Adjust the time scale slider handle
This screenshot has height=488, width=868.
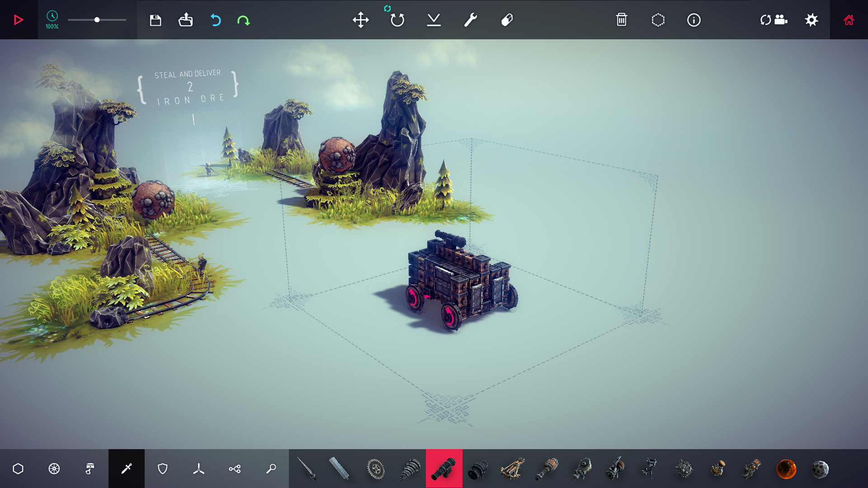coord(97,20)
